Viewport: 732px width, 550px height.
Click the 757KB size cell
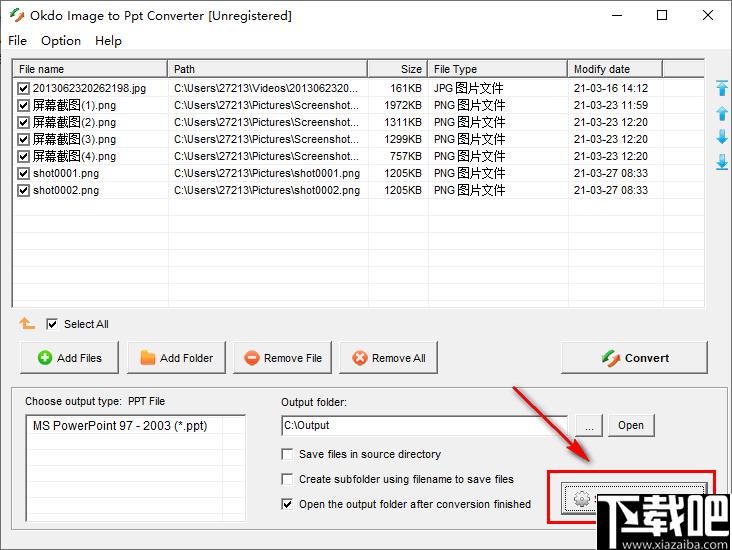(406, 156)
